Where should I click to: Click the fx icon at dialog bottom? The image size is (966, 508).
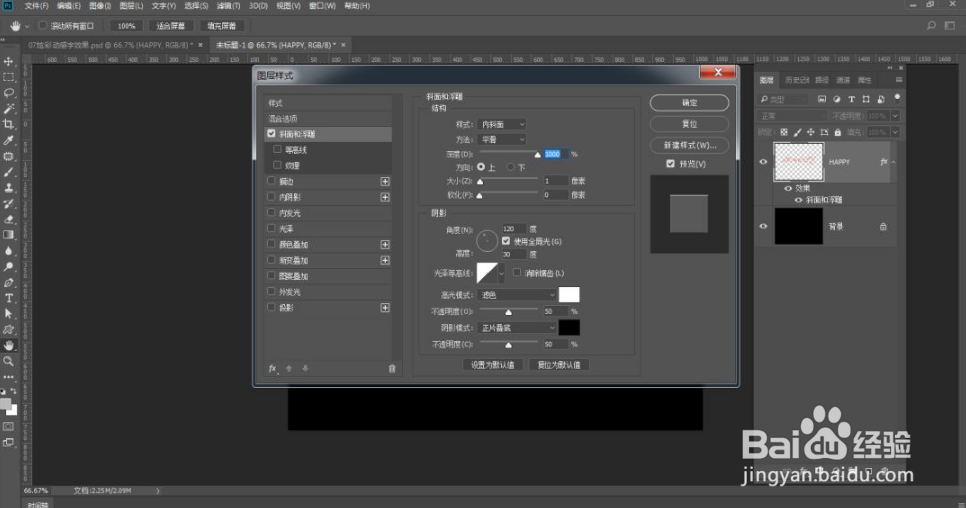pos(272,368)
